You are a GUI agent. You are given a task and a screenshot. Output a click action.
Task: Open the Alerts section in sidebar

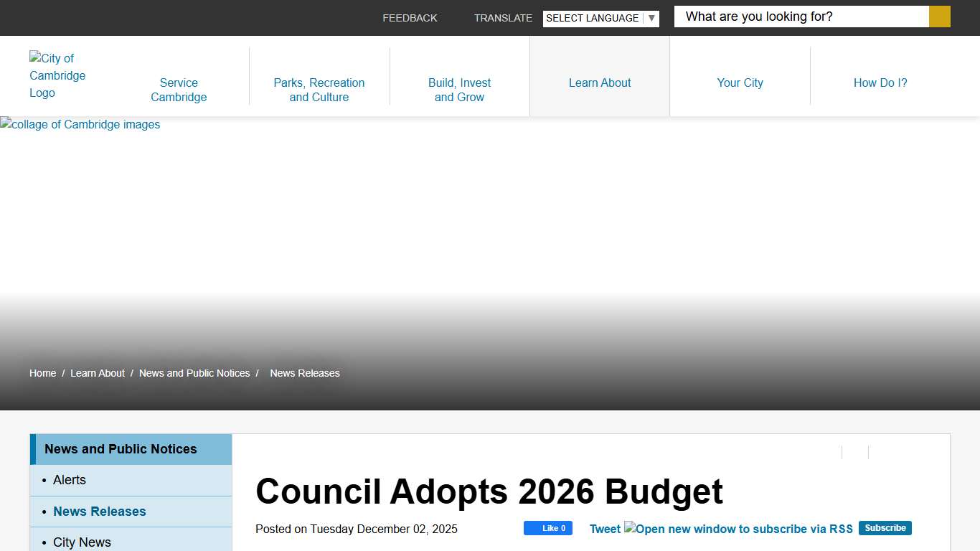[x=70, y=480]
